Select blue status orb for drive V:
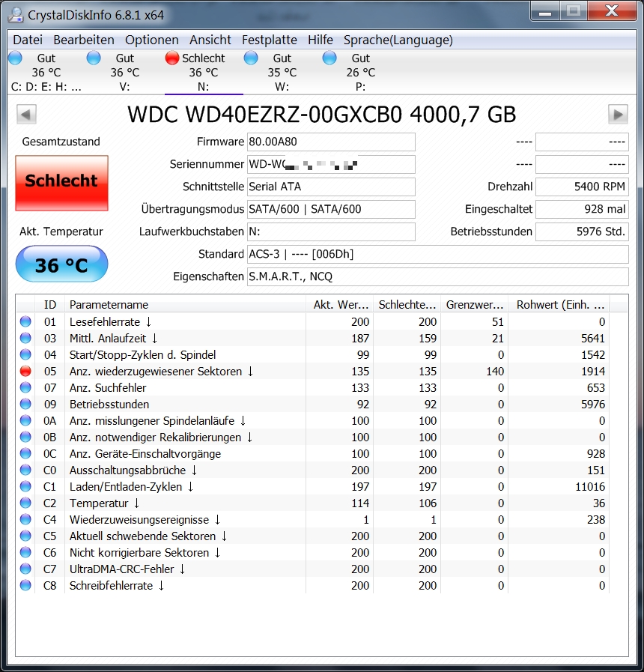The height and width of the screenshot is (672, 644). tap(94, 58)
